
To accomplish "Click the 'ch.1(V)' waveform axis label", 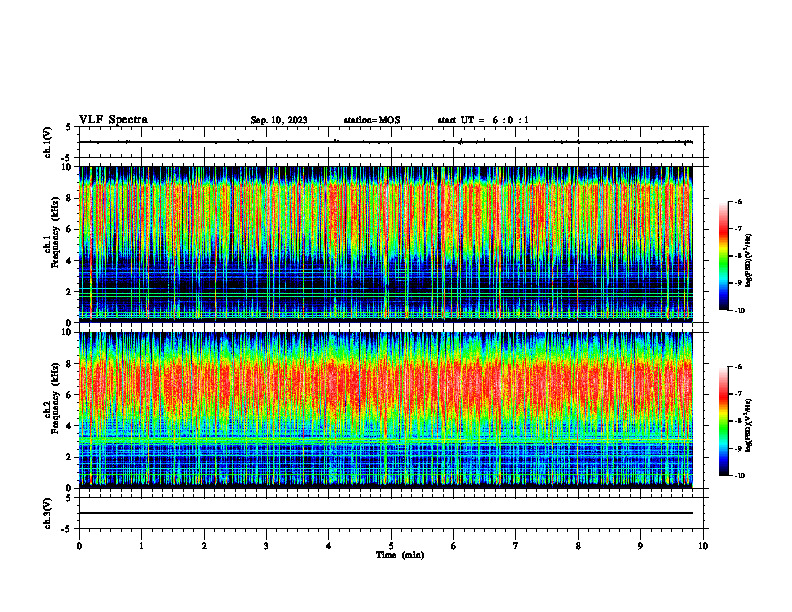I will [48, 142].
